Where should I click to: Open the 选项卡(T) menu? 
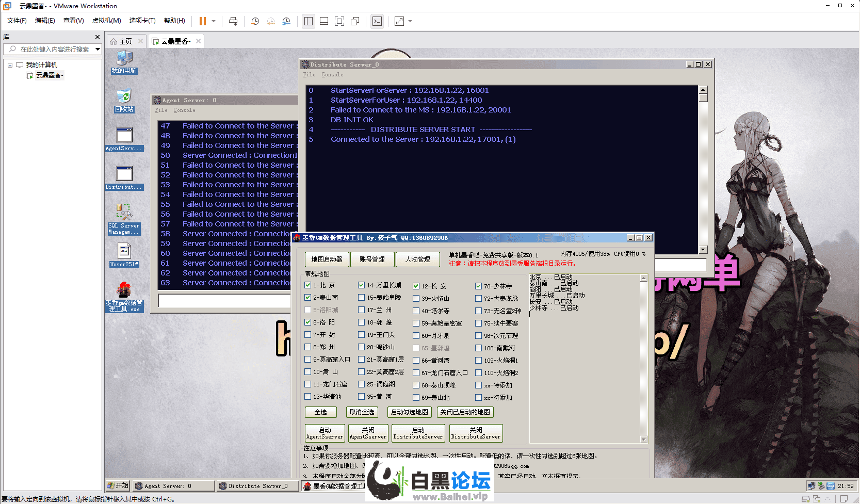tap(142, 21)
